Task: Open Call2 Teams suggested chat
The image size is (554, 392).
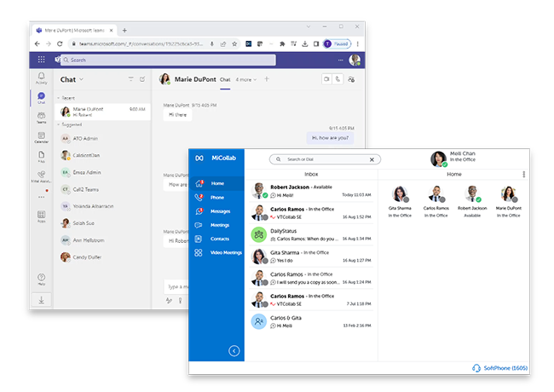Action: [103, 189]
